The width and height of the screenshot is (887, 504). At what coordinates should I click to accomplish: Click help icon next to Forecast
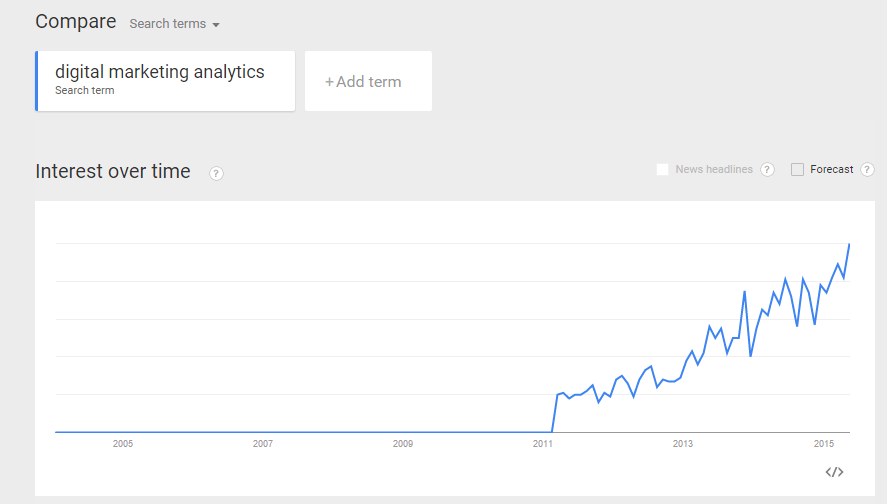coord(867,169)
